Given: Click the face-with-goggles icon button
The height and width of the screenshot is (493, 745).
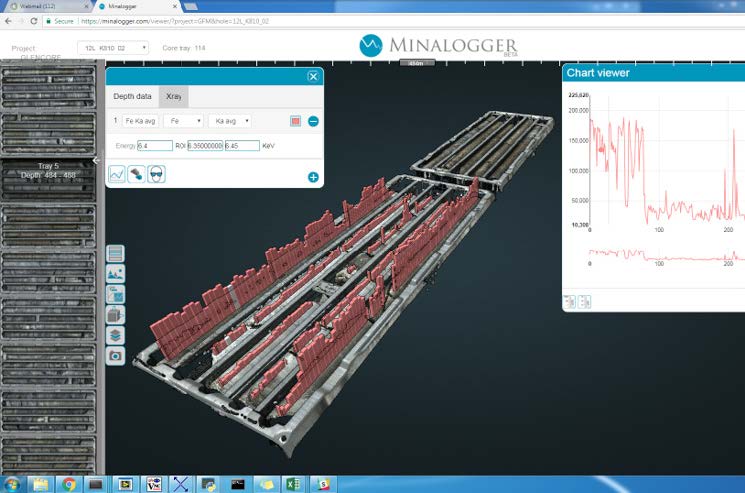Looking at the screenshot, I should (x=156, y=174).
